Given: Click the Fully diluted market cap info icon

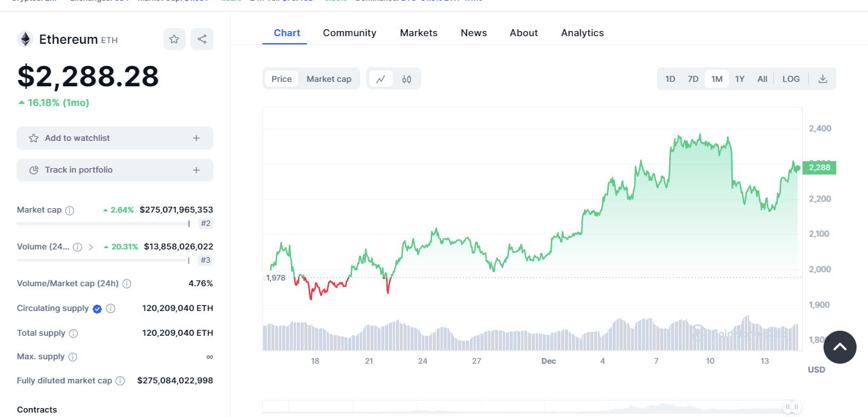Looking at the screenshot, I should pos(121,381).
